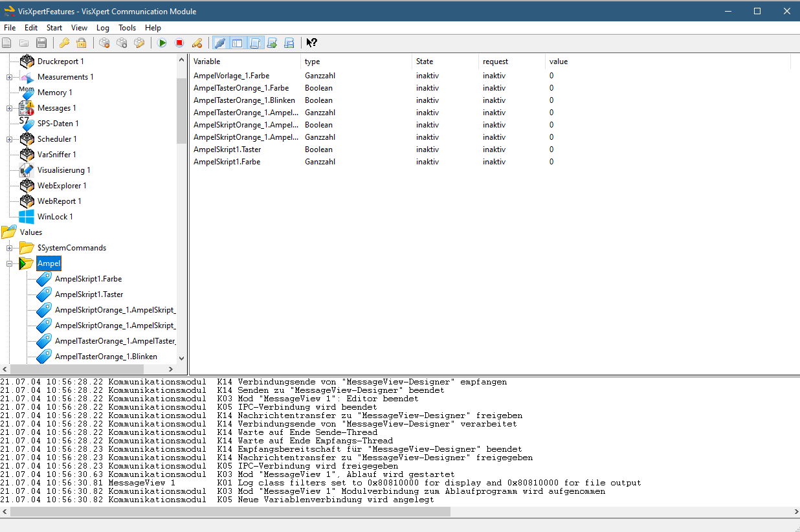Toggle the split panel view button

[x=237, y=43]
